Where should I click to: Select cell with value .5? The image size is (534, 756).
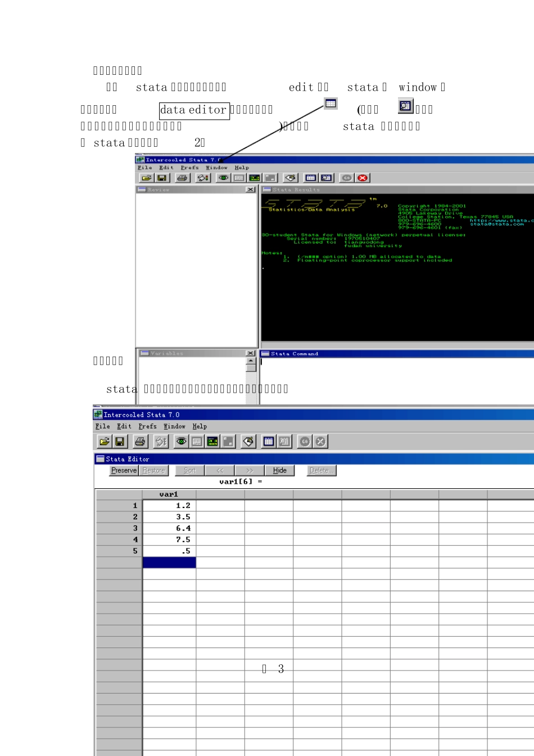tap(169, 551)
